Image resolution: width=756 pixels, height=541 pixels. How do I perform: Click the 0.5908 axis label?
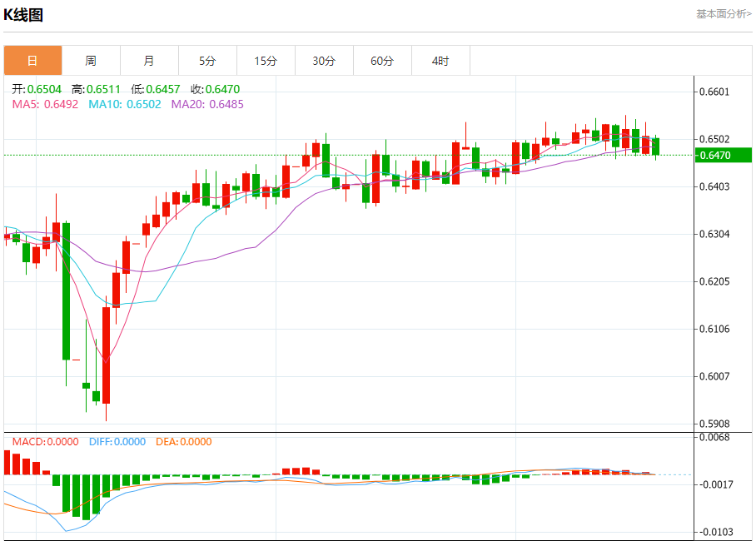(x=714, y=424)
